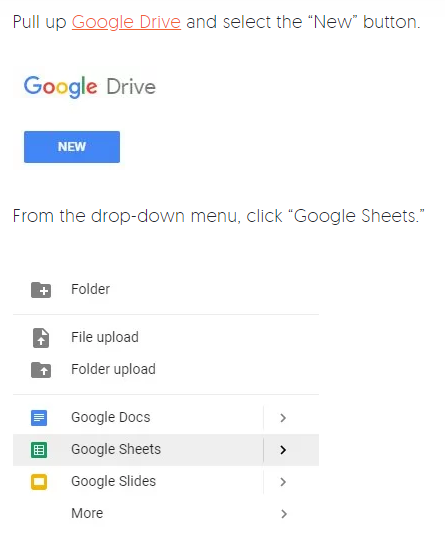Select Google Docs menu item
The image size is (445, 552).
tap(138, 418)
